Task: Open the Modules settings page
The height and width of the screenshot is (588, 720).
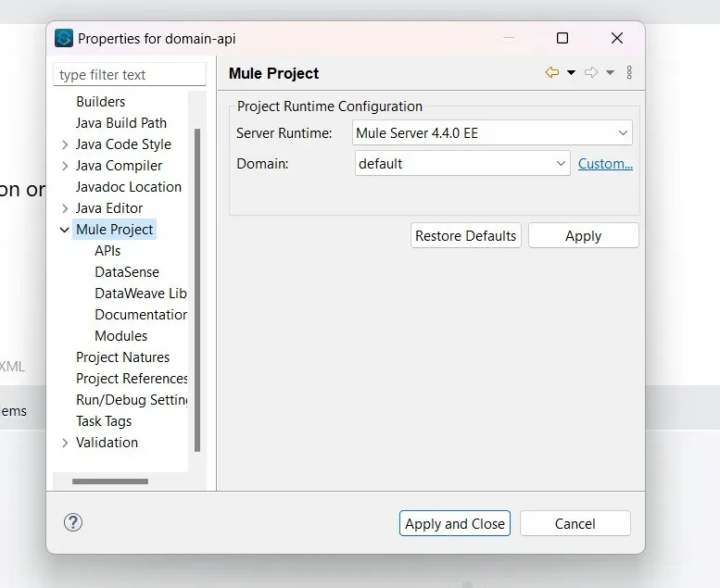Action: (120, 336)
